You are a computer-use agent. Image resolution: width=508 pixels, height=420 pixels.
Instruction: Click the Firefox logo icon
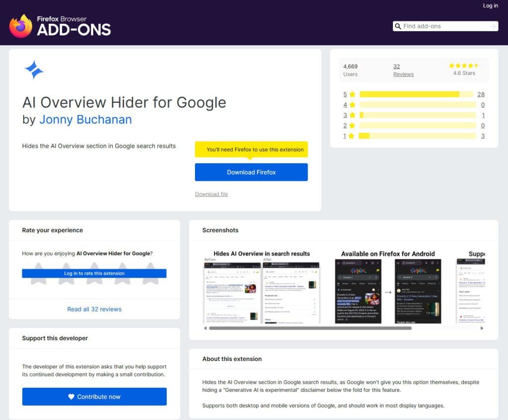[21, 26]
